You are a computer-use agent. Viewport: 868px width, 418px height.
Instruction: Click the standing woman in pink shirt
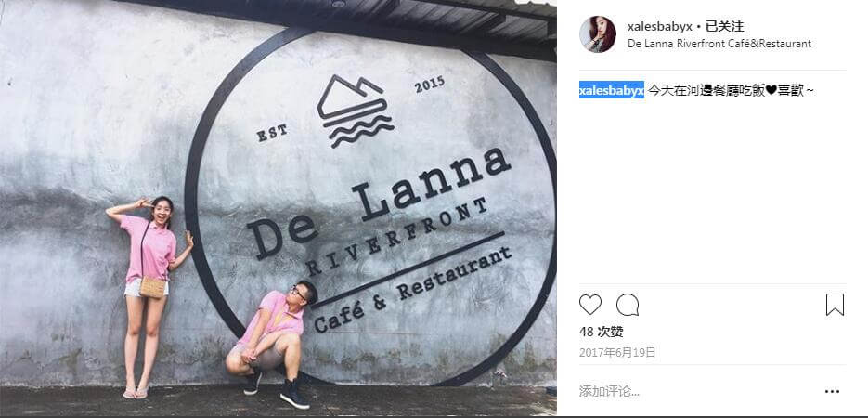pyautogui.click(x=149, y=296)
